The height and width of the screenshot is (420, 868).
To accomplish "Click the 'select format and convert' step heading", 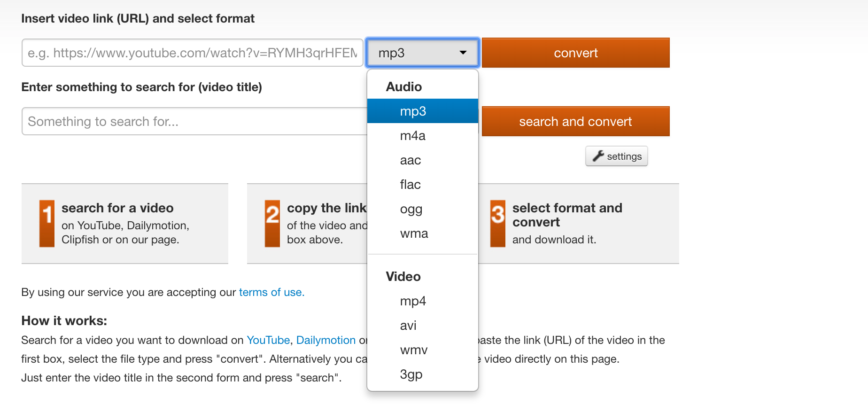I will pyautogui.click(x=567, y=215).
